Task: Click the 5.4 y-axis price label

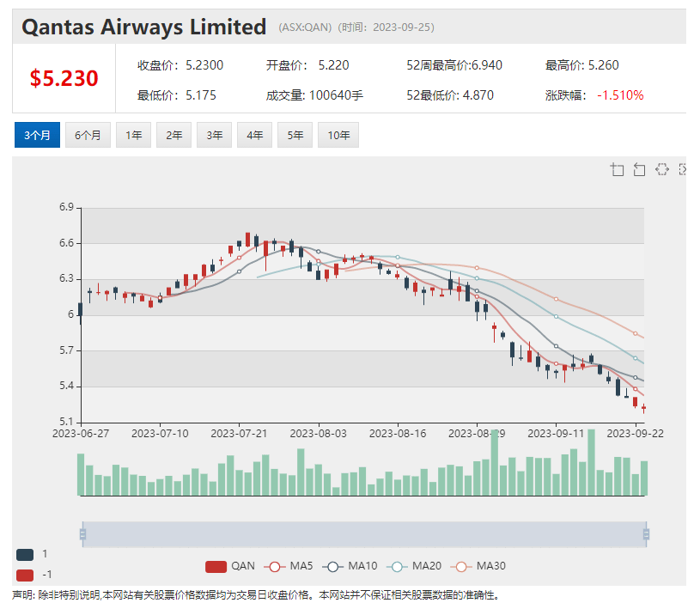Action: 66,386
